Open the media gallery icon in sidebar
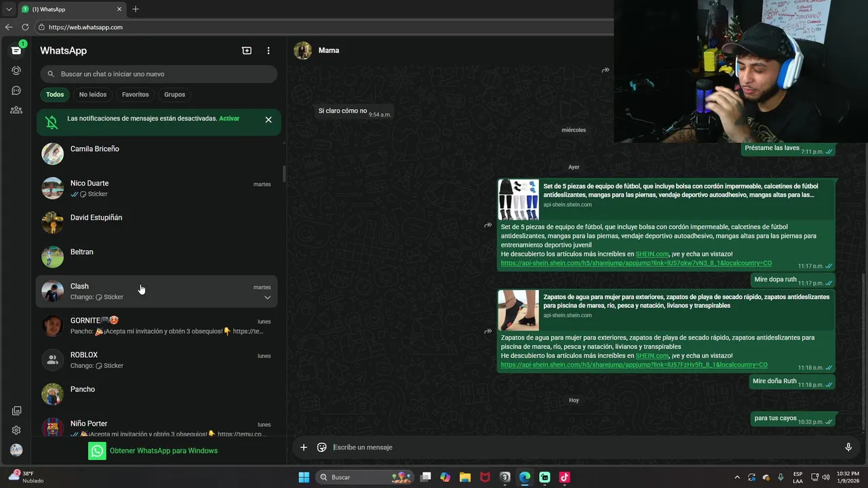Viewport: 868px width, 488px height. pyautogui.click(x=16, y=411)
